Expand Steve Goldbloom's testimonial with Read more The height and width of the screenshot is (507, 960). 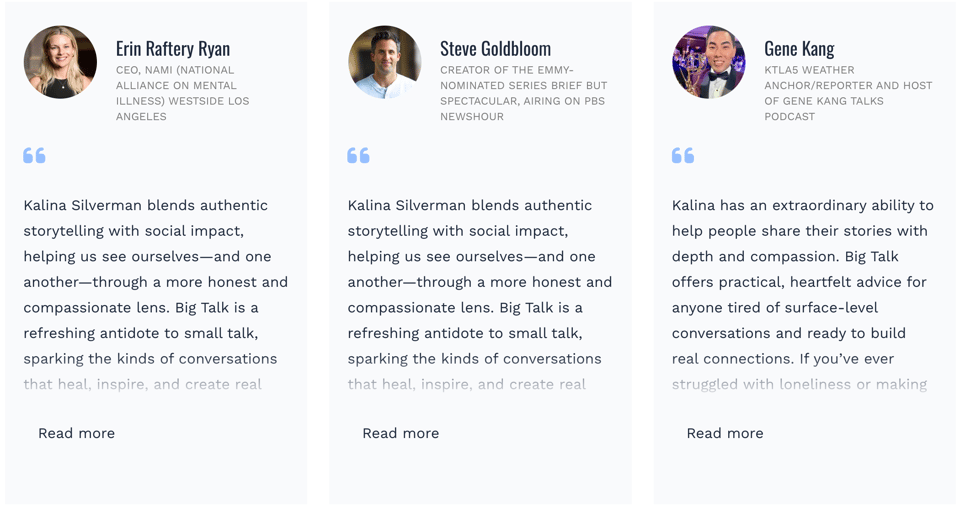400,433
